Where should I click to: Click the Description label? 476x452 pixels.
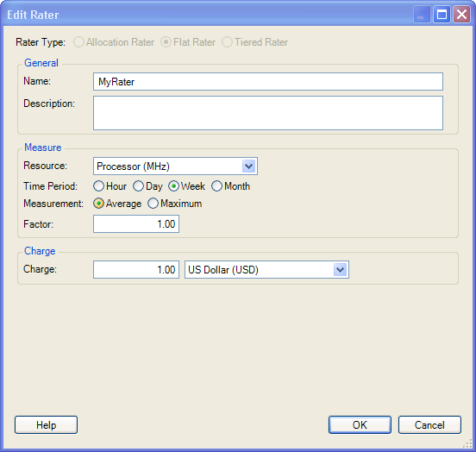49,104
